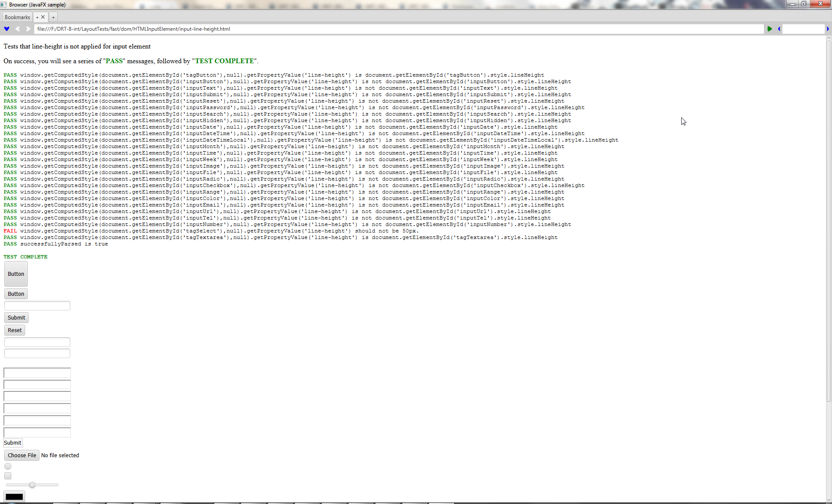Check the checkbox below the radio button
This screenshot has width=832, height=504.
8,476
